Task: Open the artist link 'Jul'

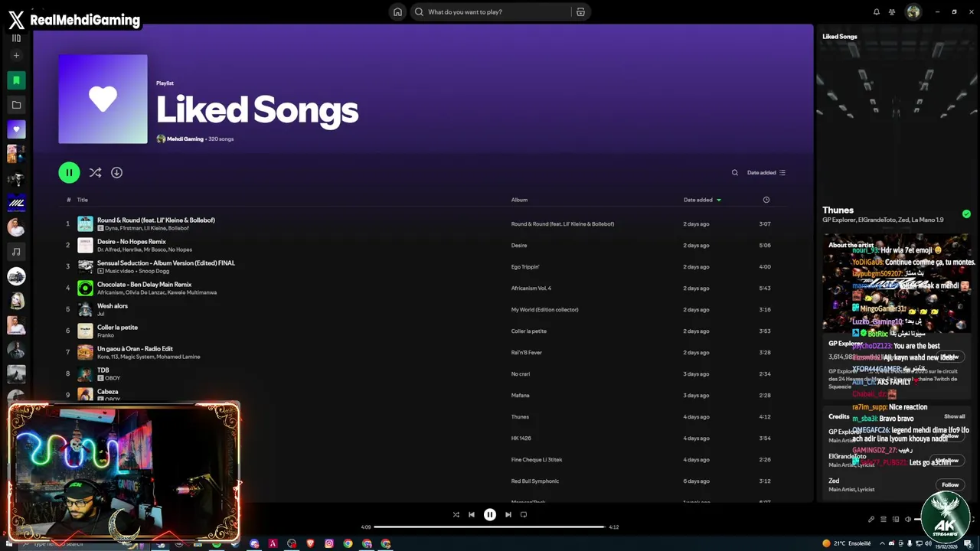Action: tap(100, 314)
